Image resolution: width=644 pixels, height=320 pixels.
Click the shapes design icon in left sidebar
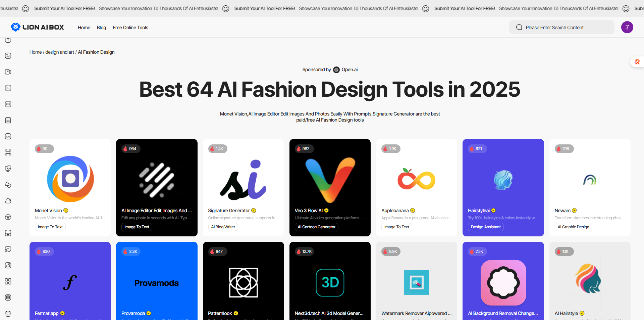(x=8, y=185)
